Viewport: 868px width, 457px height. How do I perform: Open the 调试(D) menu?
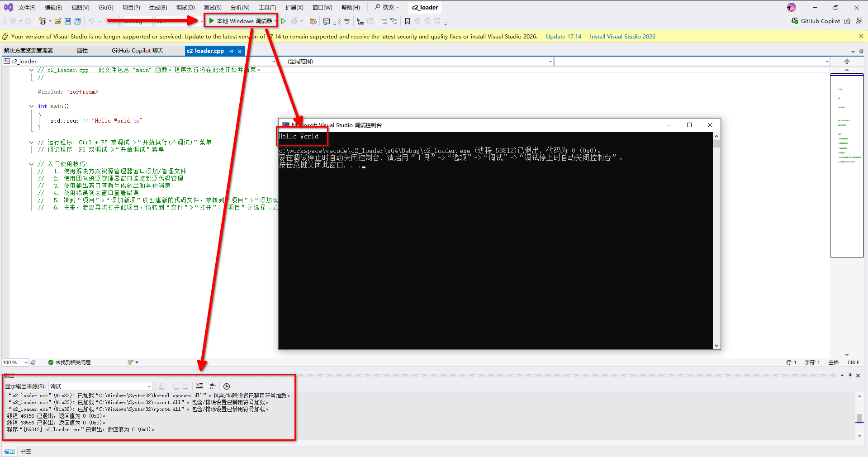185,8
